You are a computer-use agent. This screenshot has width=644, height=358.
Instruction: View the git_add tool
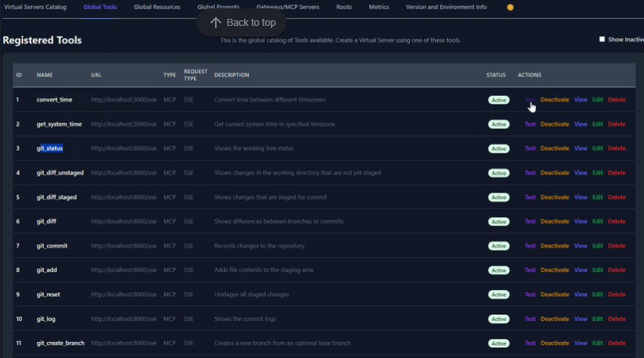[x=580, y=270]
